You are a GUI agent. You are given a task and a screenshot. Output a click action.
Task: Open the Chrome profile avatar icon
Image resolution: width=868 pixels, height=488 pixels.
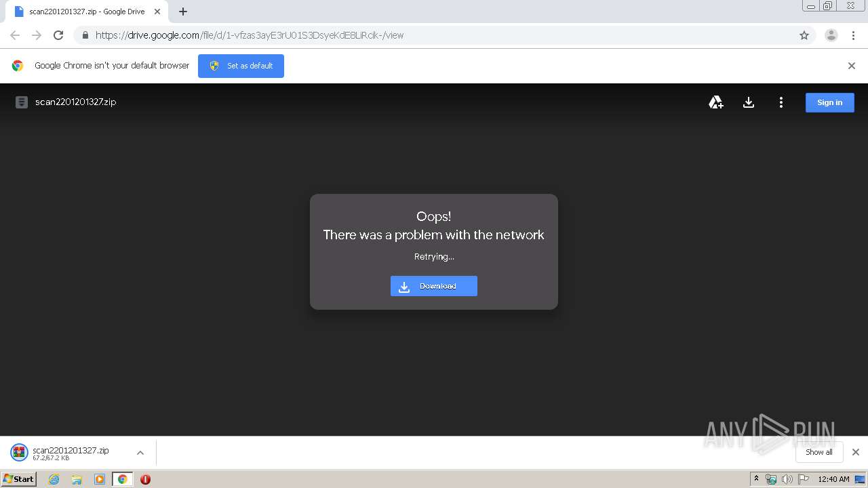point(831,35)
